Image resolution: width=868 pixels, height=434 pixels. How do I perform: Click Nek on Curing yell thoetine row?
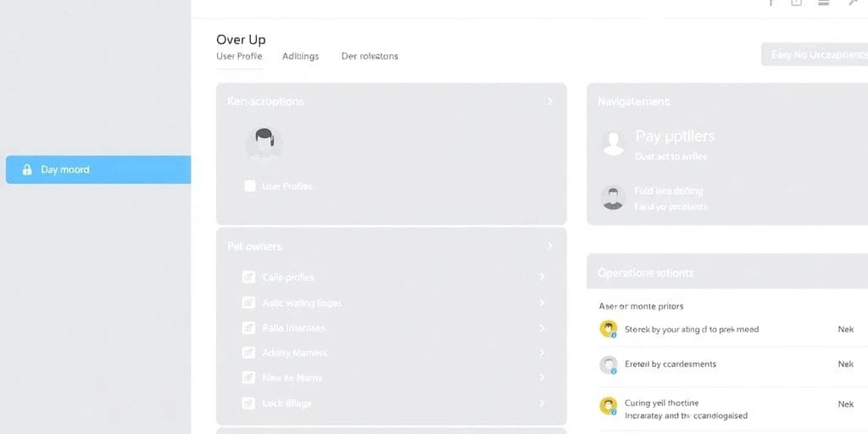pos(845,404)
